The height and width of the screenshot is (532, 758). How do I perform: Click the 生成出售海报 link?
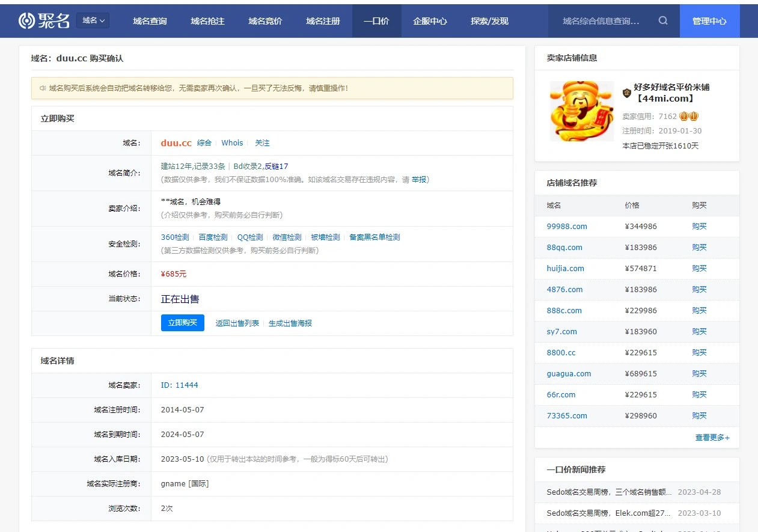tap(290, 323)
